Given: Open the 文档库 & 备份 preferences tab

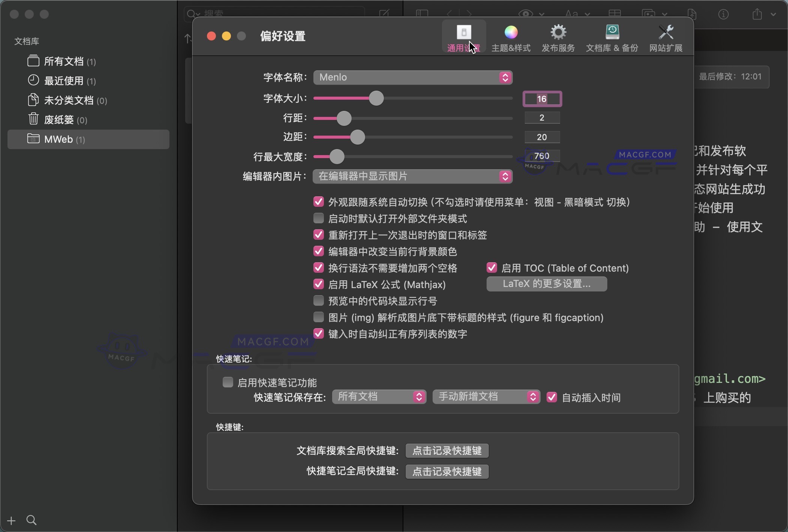Looking at the screenshot, I should (612, 37).
